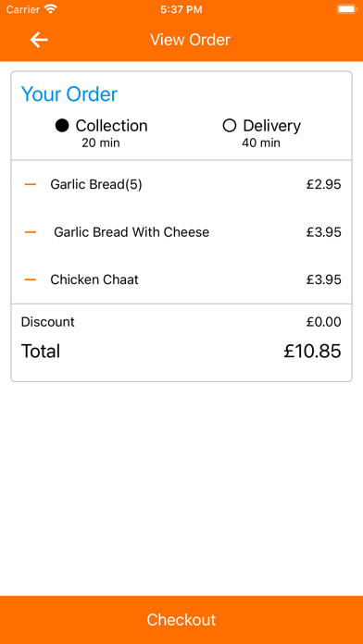Tap the £10.85 total amount
This screenshot has height=644, width=363.
312,352
